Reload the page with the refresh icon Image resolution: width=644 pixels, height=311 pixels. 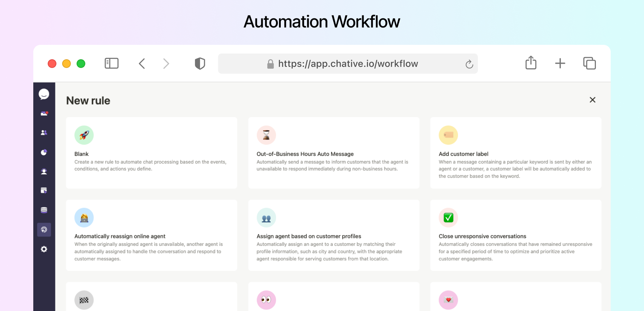469,64
